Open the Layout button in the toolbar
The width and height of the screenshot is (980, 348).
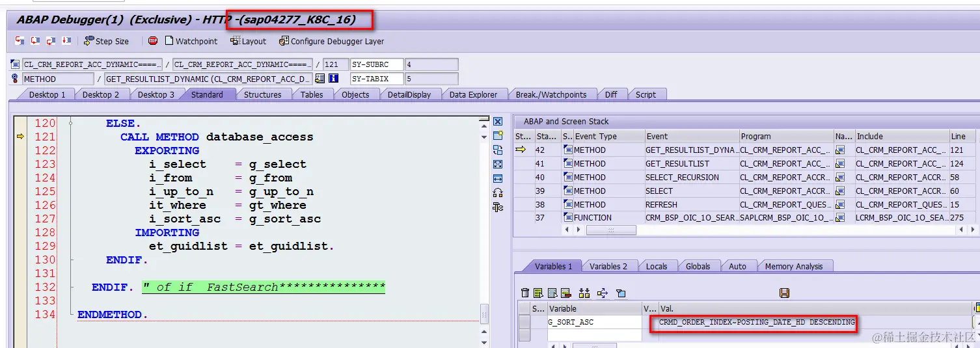[248, 41]
